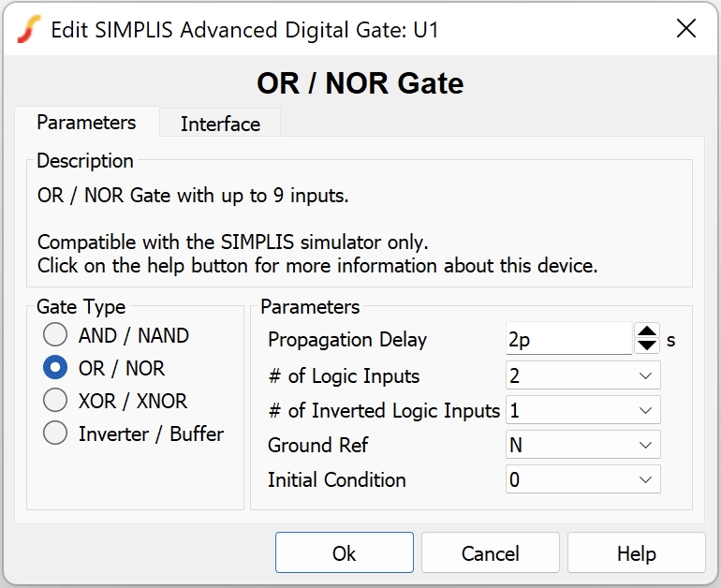The height and width of the screenshot is (588, 721).
Task: Switch to the Interface tab
Action: point(220,125)
